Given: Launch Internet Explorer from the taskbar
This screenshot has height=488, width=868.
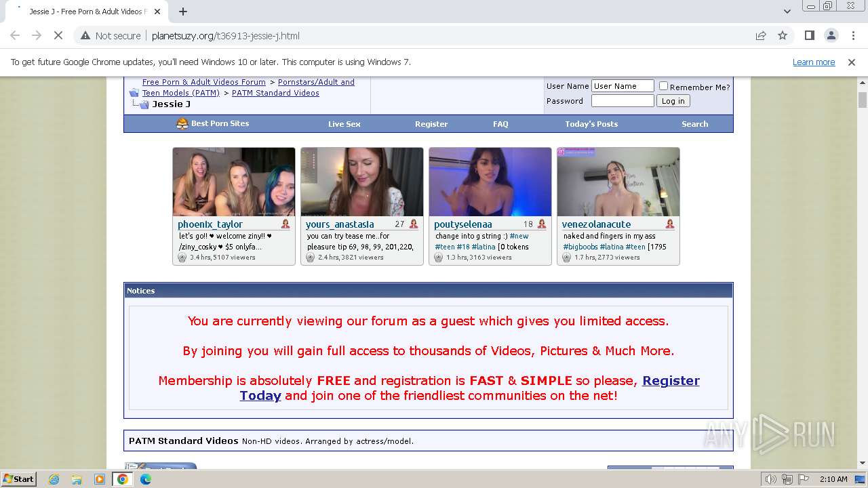Looking at the screenshot, I should pyautogui.click(x=54, y=479).
